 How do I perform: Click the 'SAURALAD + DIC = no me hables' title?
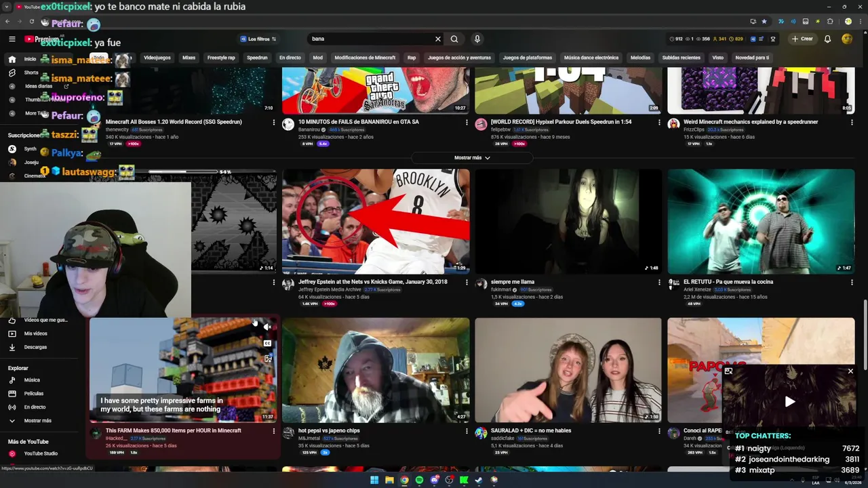pyautogui.click(x=531, y=430)
